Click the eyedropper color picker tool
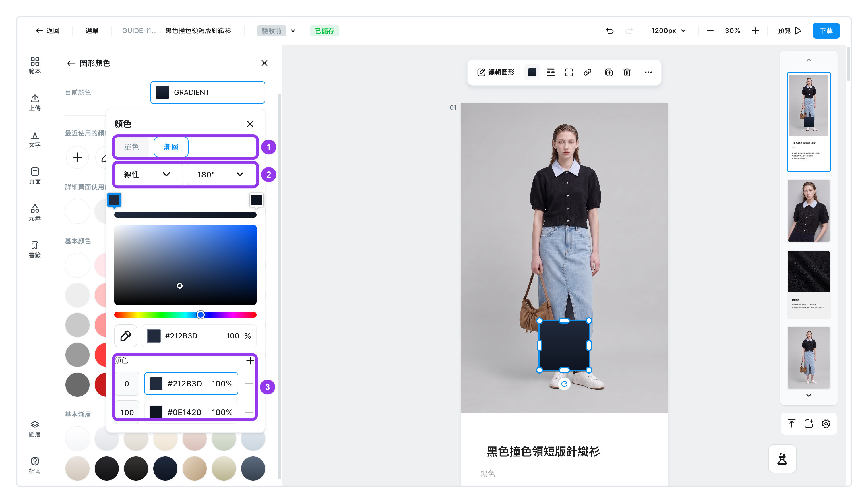The image size is (868, 503). coord(126,336)
